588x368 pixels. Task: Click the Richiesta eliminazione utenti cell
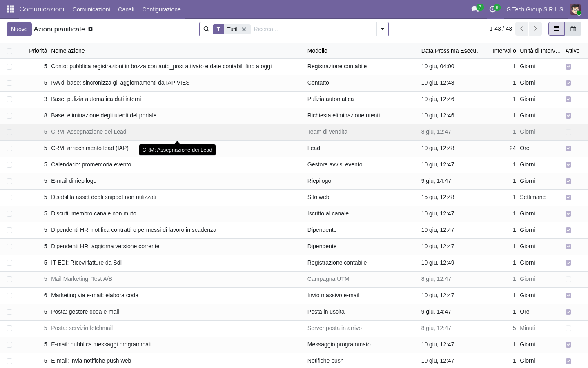coord(344,115)
